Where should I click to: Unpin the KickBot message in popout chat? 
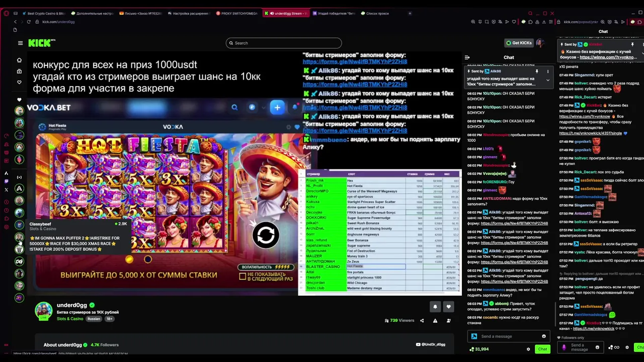click(x=632, y=44)
